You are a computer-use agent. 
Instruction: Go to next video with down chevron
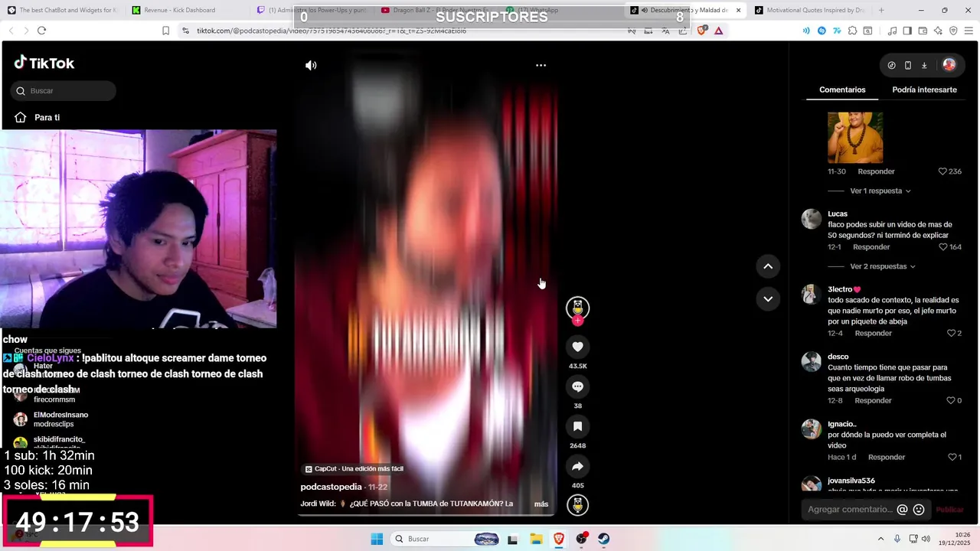768,298
